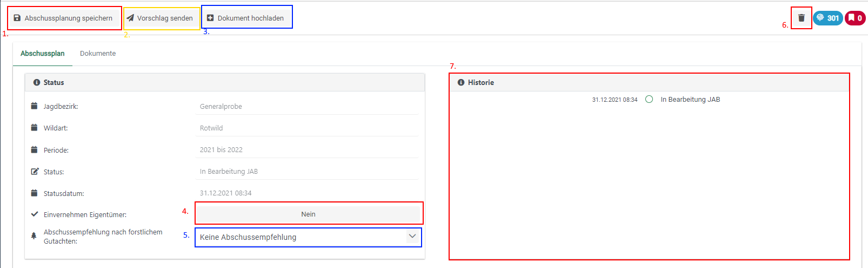
Task: Click the info icon beside Status heading
Action: click(37, 82)
